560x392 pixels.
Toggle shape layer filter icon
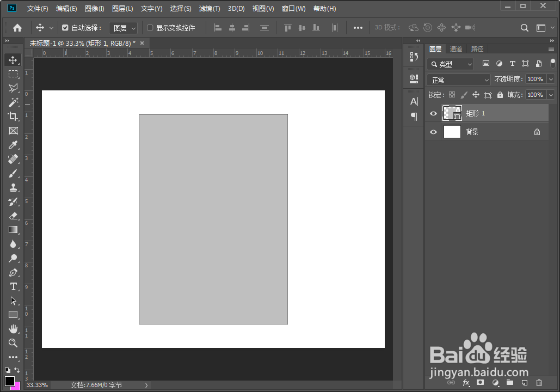pos(525,64)
